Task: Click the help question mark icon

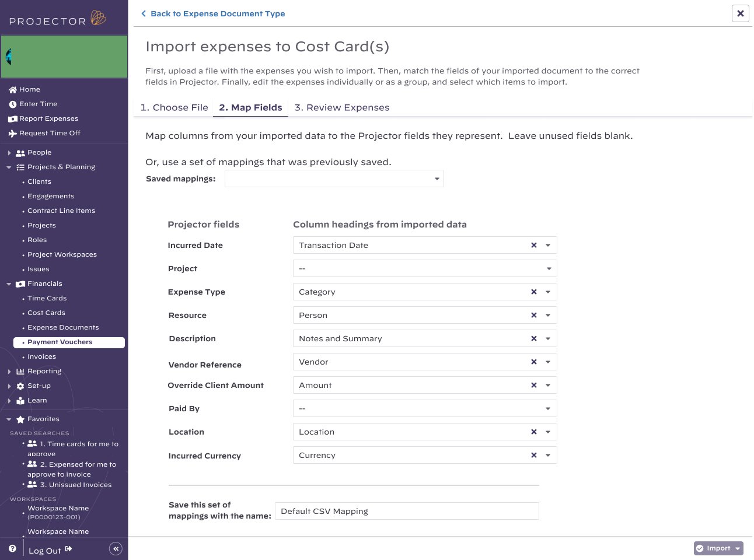Action: [12, 548]
